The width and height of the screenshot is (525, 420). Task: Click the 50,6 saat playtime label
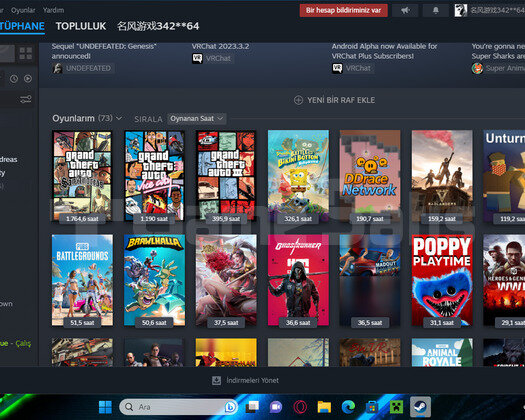point(154,323)
